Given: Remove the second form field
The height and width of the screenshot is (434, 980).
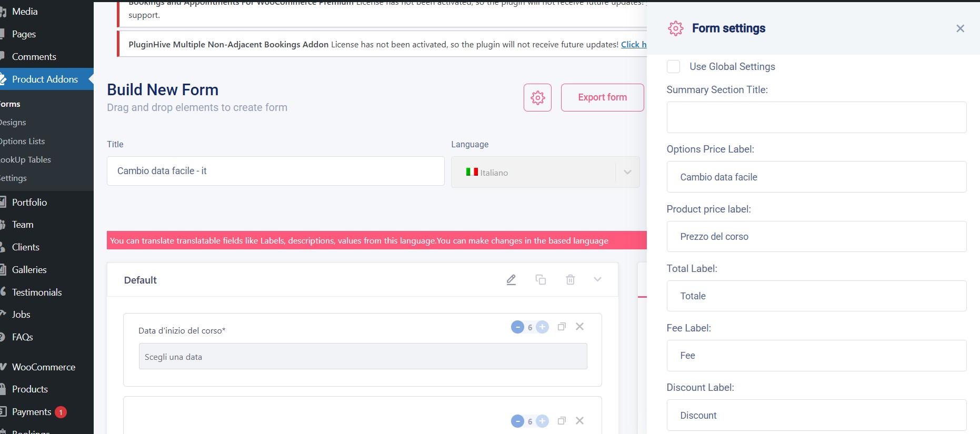Looking at the screenshot, I should click(x=579, y=421).
